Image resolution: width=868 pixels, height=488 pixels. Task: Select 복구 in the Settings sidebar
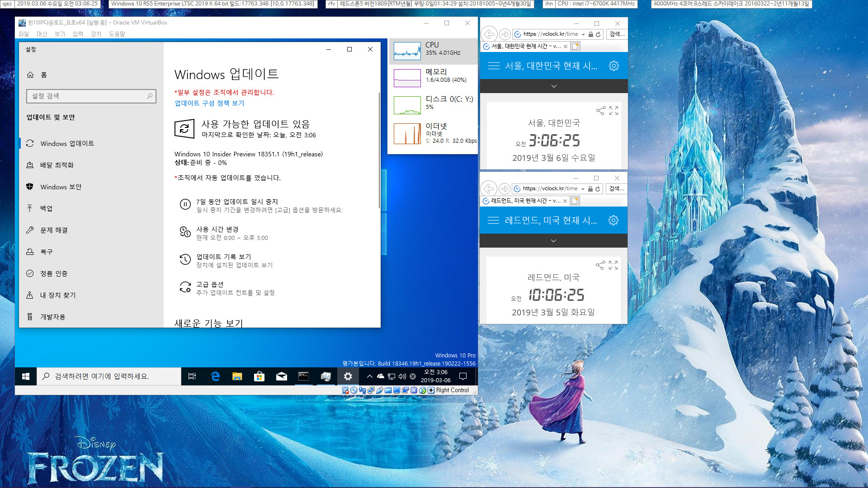(91, 252)
